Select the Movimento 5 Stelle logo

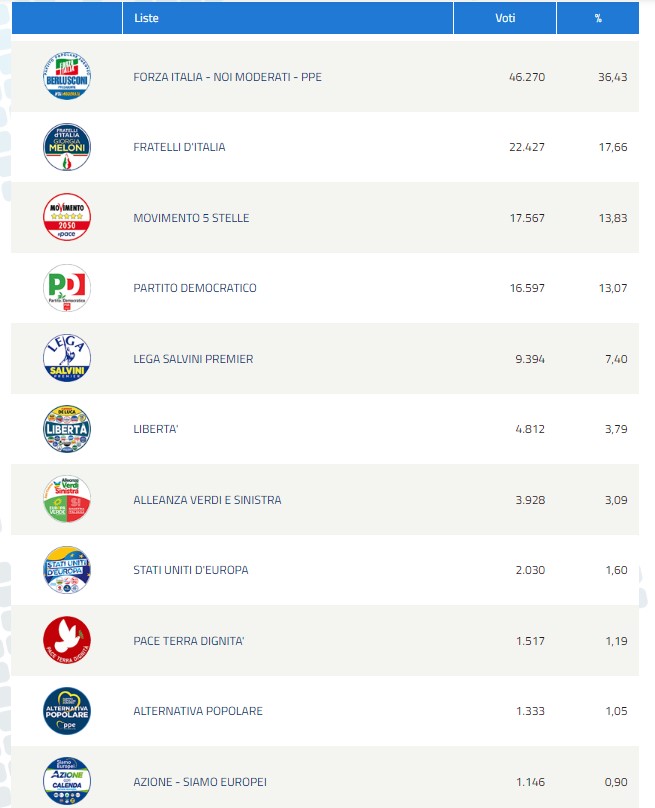click(x=67, y=218)
